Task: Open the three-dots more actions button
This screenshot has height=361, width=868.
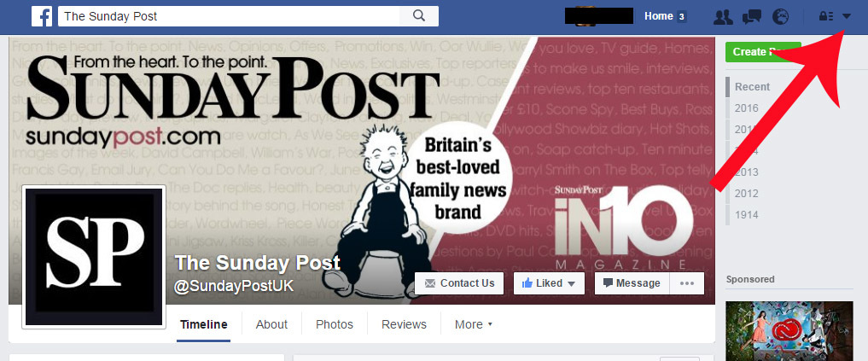Action: 687,283
